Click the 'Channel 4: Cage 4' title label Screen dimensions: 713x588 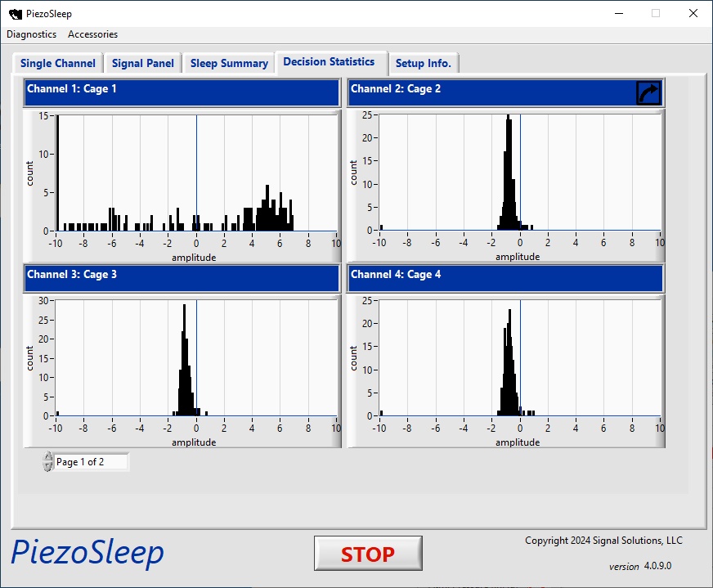[396, 275]
